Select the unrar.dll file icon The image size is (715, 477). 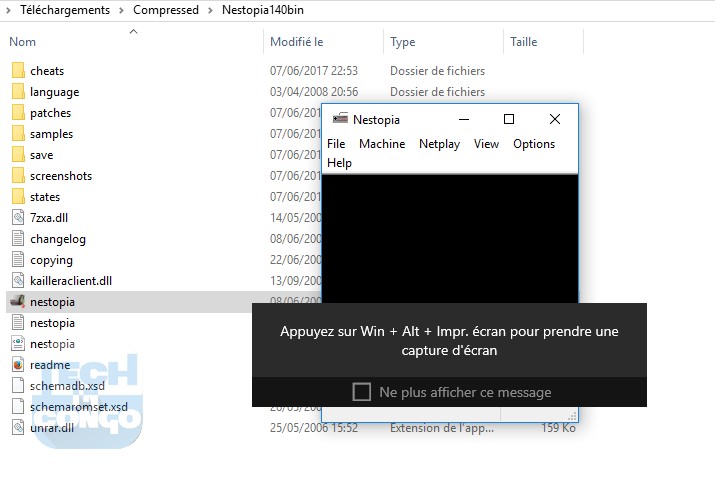coord(18,427)
